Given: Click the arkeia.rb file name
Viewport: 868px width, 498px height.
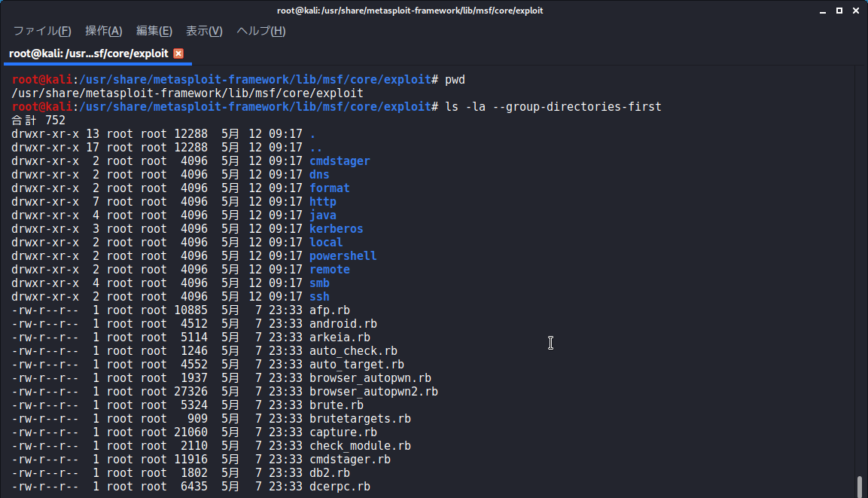Looking at the screenshot, I should [340, 338].
